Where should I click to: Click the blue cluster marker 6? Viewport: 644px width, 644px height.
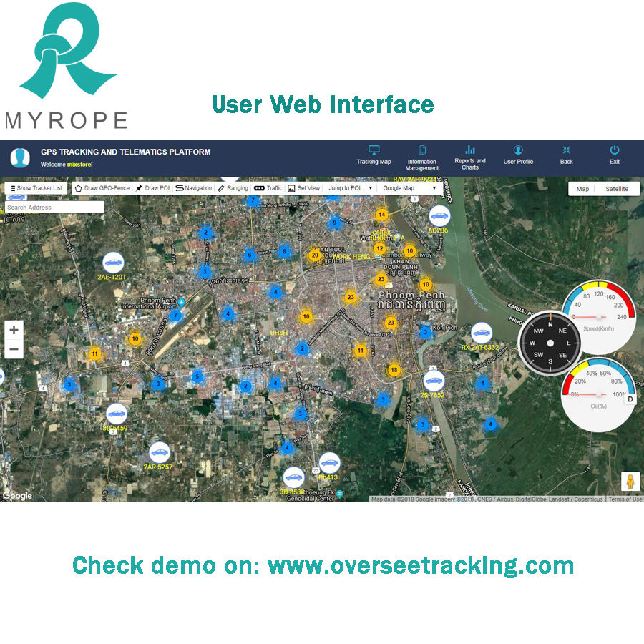249,255
